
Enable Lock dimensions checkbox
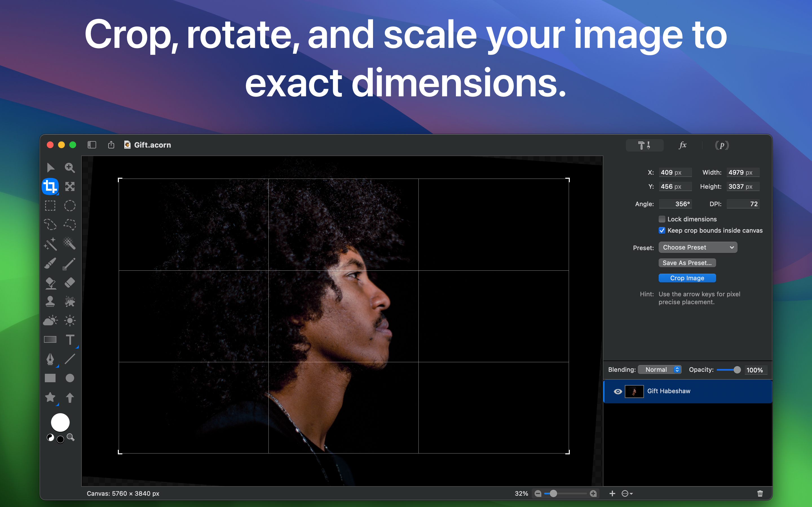(662, 219)
